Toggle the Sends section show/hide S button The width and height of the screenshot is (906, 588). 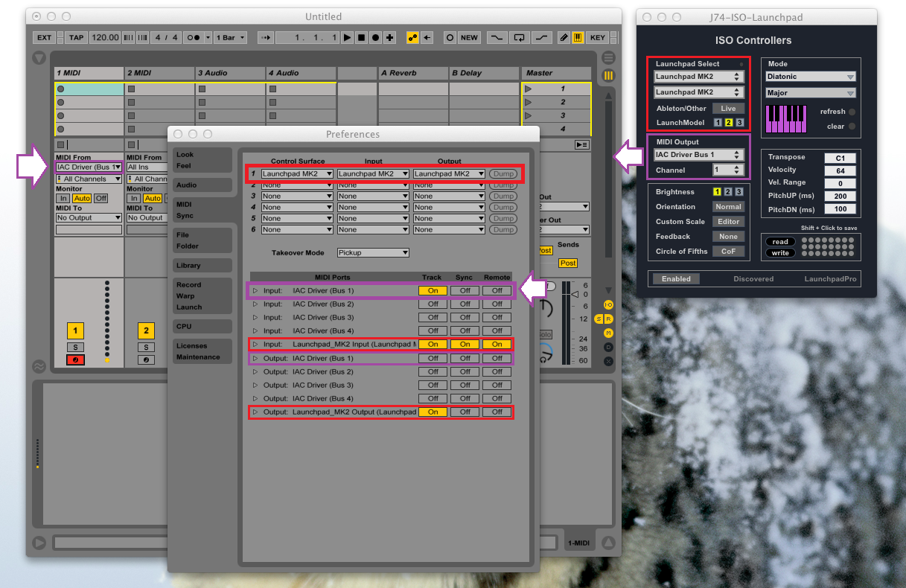[598, 319]
